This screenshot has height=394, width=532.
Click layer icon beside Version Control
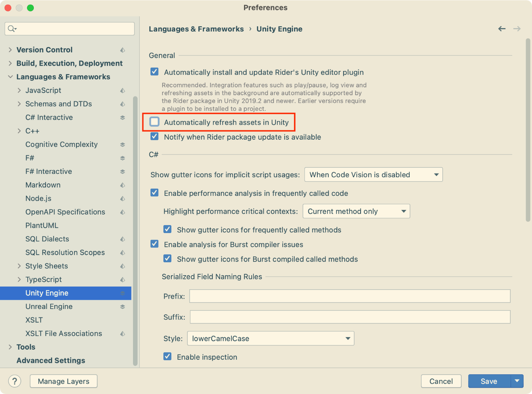click(122, 50)
